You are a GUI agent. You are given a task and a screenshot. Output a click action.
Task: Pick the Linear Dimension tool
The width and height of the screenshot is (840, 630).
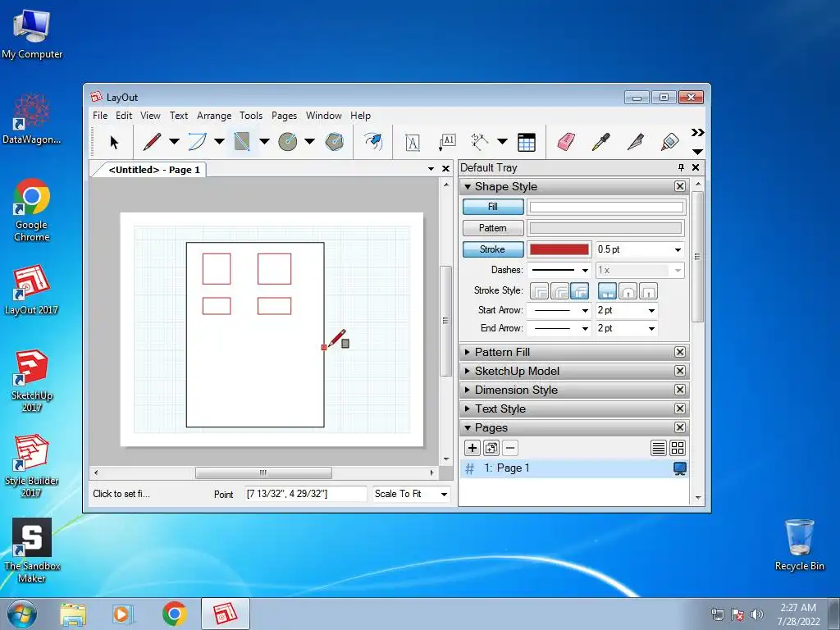point(479,142)
